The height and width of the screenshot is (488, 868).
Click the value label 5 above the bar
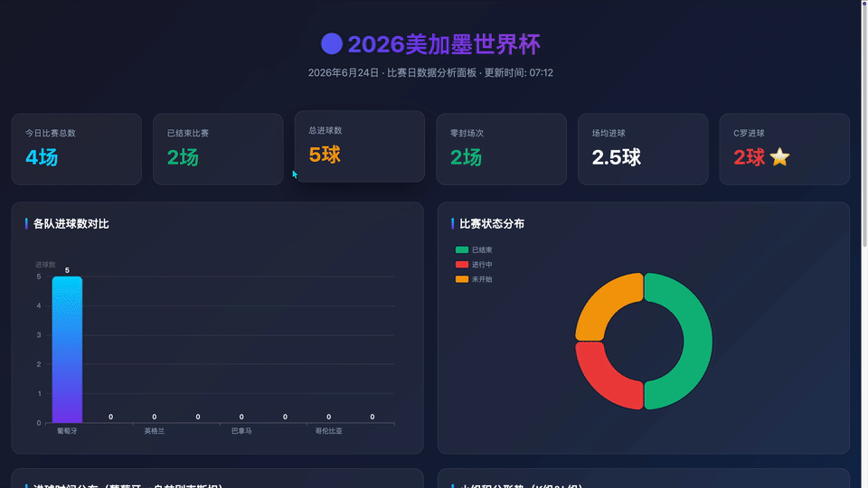coord(67,270)
